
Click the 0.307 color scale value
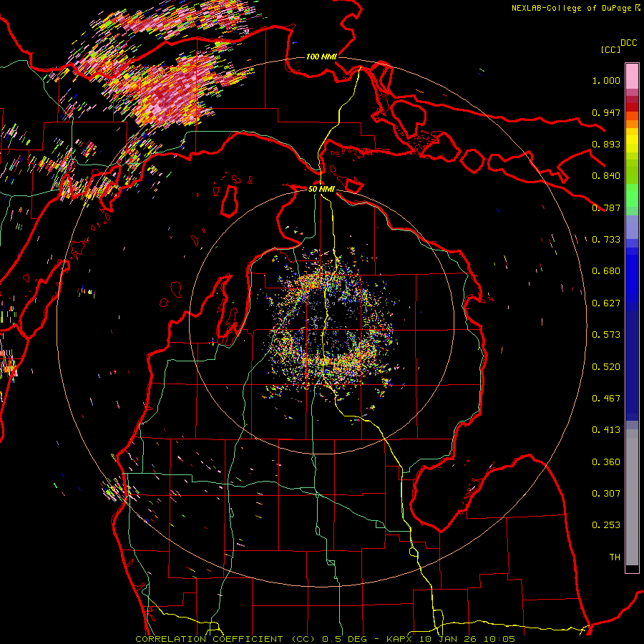pos(606,494)
